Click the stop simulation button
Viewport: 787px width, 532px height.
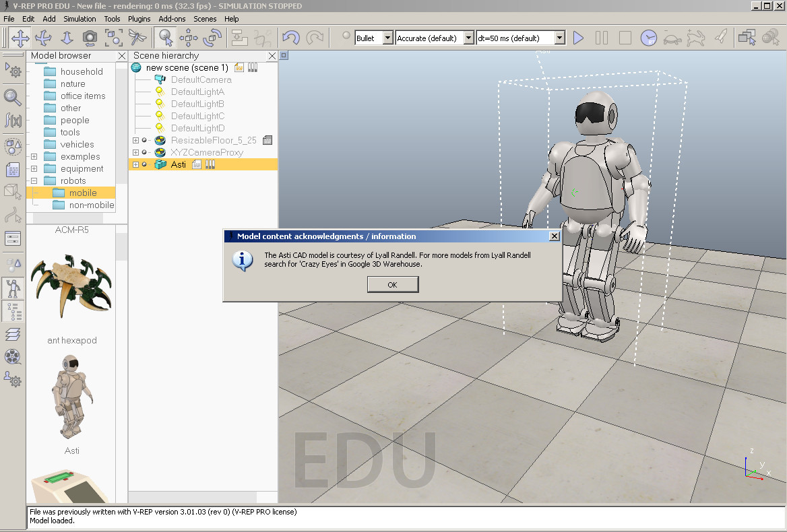(625, 38)
